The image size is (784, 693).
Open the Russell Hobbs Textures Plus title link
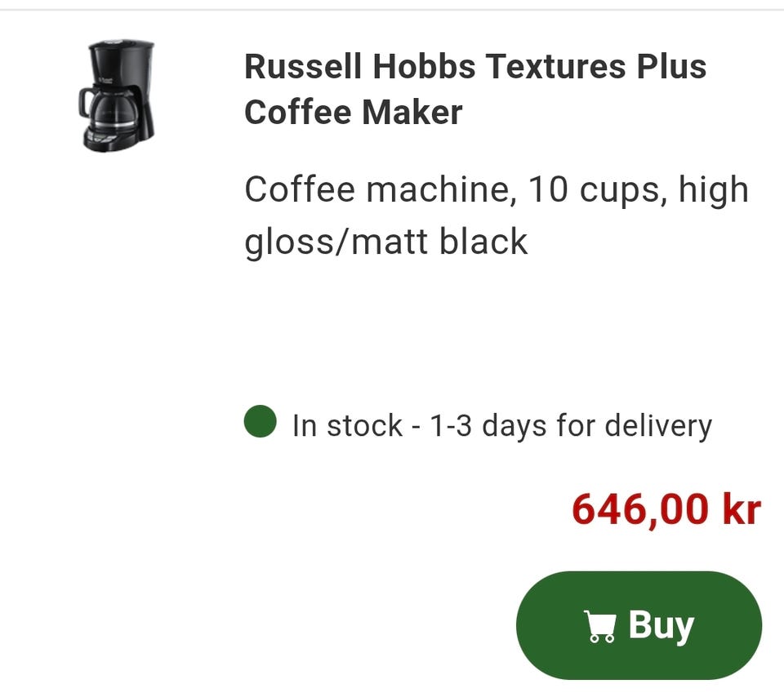475,88
